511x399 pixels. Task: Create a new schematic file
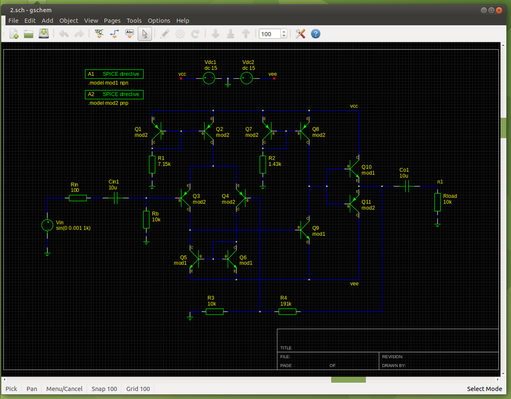(x=14, y=34)
